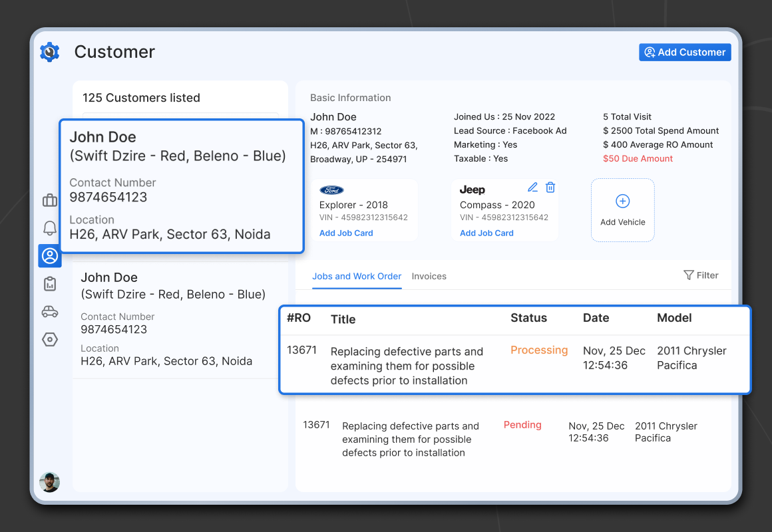Open notifications bell in sidebar
The height and width of the screenshot is (532, 772).
click(x=50, y=228)
